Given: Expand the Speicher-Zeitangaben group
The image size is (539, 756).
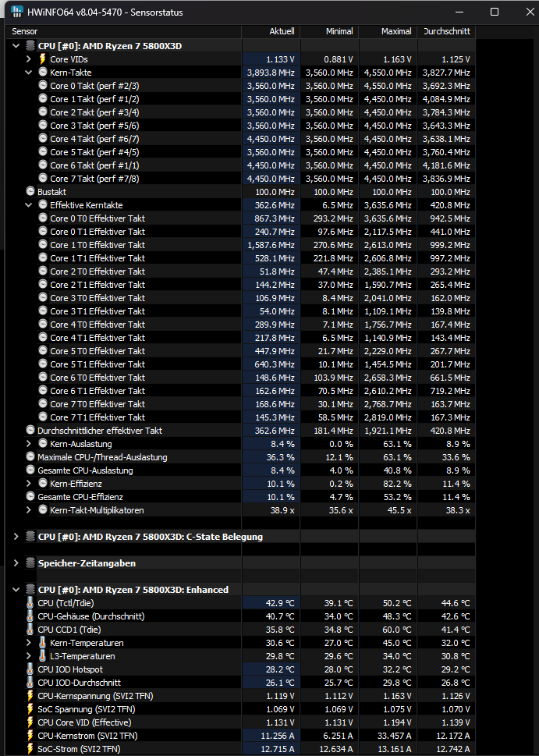Looking at the screenshot, I should tap(16, 563).
